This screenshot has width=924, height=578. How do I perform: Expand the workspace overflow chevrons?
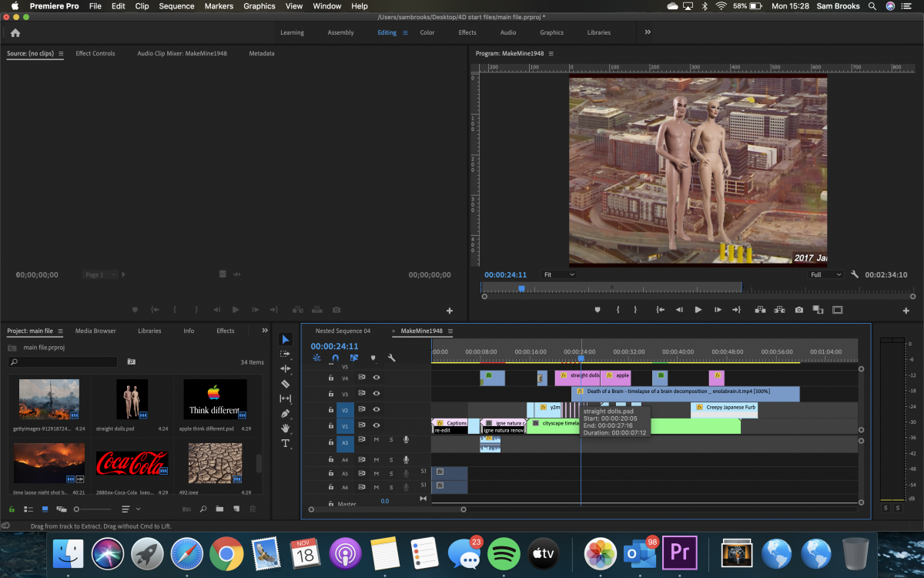[648, 32]
